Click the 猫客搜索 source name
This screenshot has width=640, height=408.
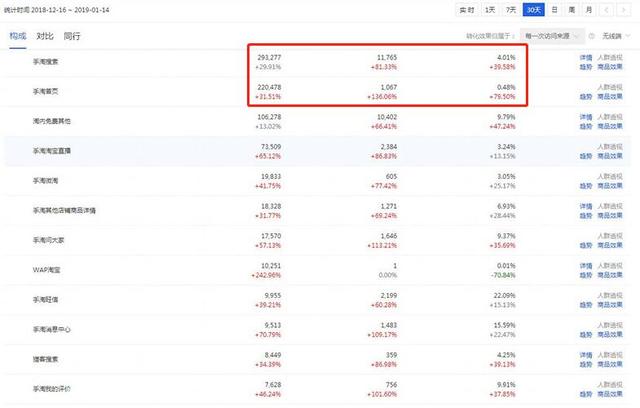(45, 359)
